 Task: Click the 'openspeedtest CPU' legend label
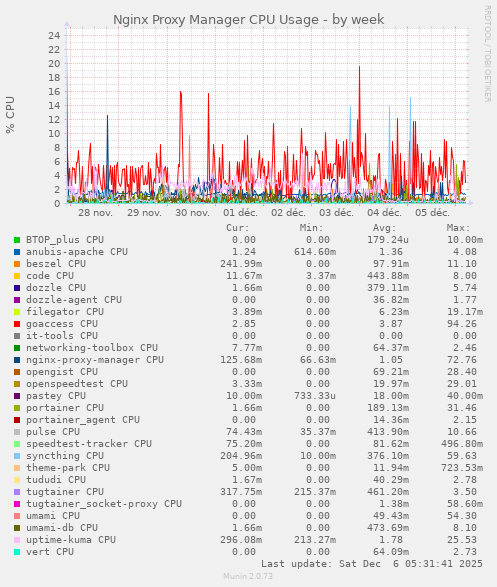[77, 384]
